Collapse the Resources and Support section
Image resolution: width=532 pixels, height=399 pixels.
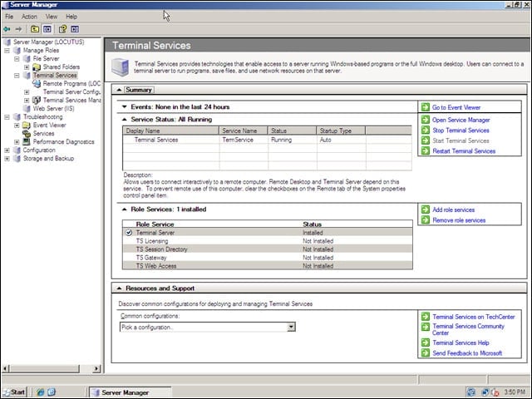click(119, 288)
